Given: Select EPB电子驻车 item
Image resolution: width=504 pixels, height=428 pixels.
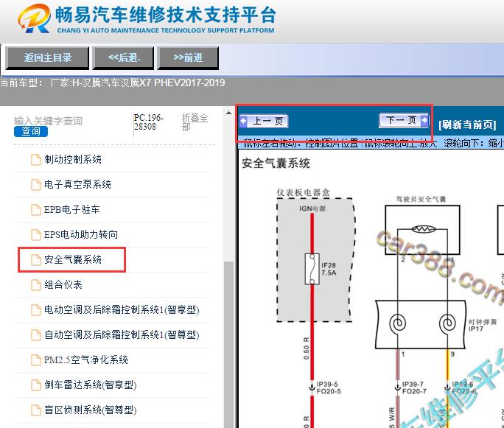Looking at the screenshot, I should 72,209.
